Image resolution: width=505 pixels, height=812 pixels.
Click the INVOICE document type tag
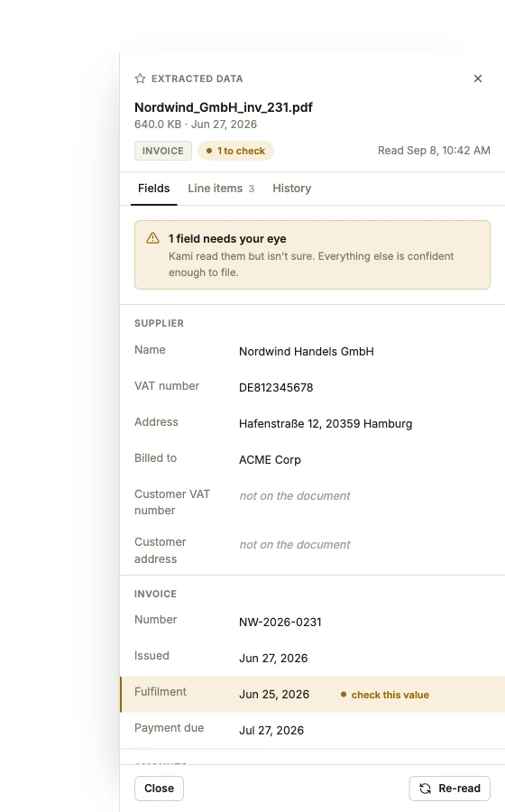[163, 151]
